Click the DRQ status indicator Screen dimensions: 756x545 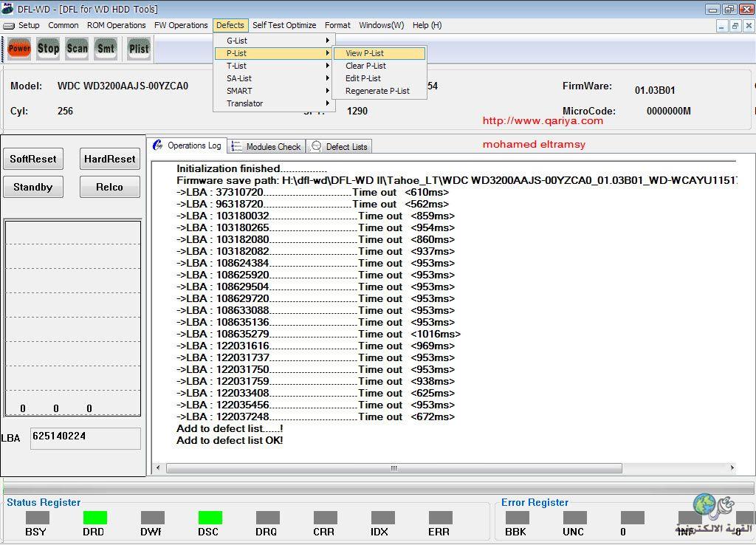[x=268, y=518]
